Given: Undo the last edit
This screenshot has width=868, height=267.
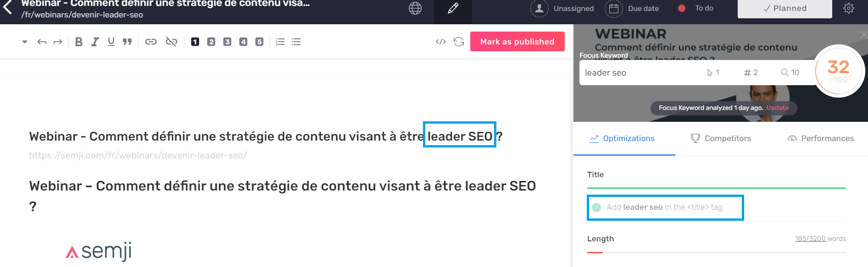Looking at the screenshot, I should point(42,42).
